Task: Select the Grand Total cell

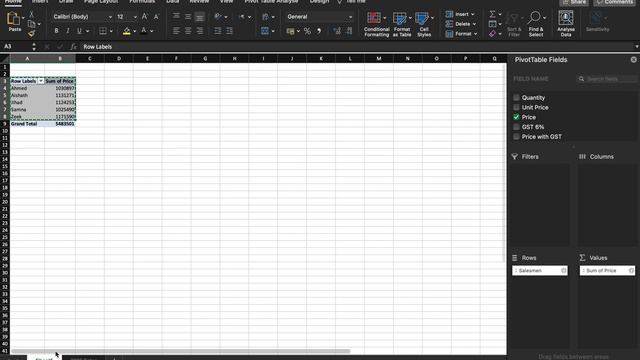Action: pos(27,124)
